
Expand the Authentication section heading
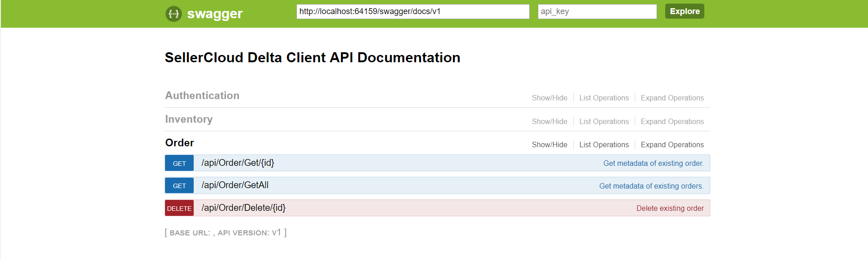[x=202, y=95]
